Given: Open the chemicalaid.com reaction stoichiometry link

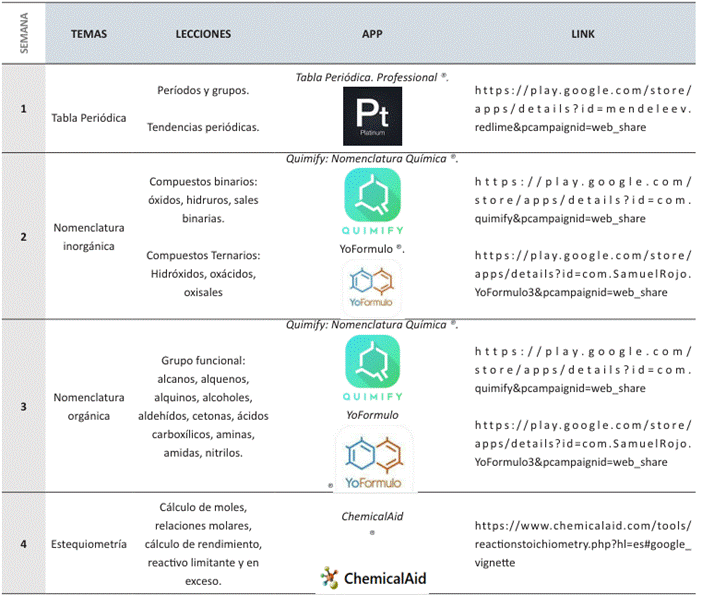Looking at the screenshot, I should tap(583, 543).
